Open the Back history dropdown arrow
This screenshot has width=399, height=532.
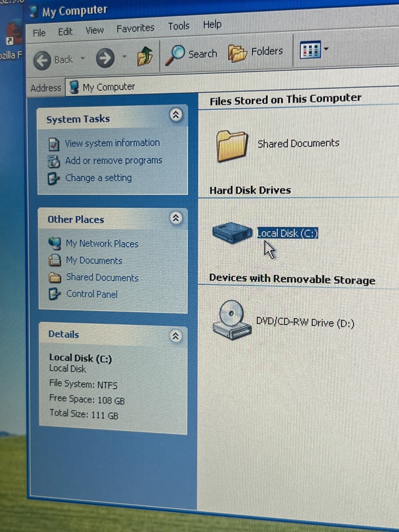(x=82, y=59)
